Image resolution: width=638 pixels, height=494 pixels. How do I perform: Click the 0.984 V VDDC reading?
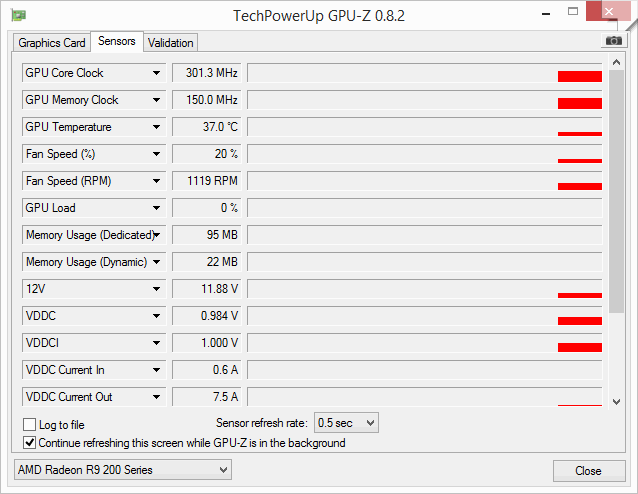pyautogui.click(x=207, y=316)
